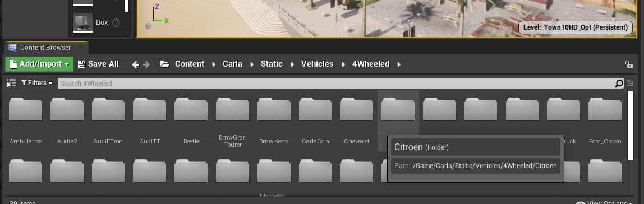Screen dimensions: 644x204
Task: Close the Content Browser tab
Action: coord(81,48)
